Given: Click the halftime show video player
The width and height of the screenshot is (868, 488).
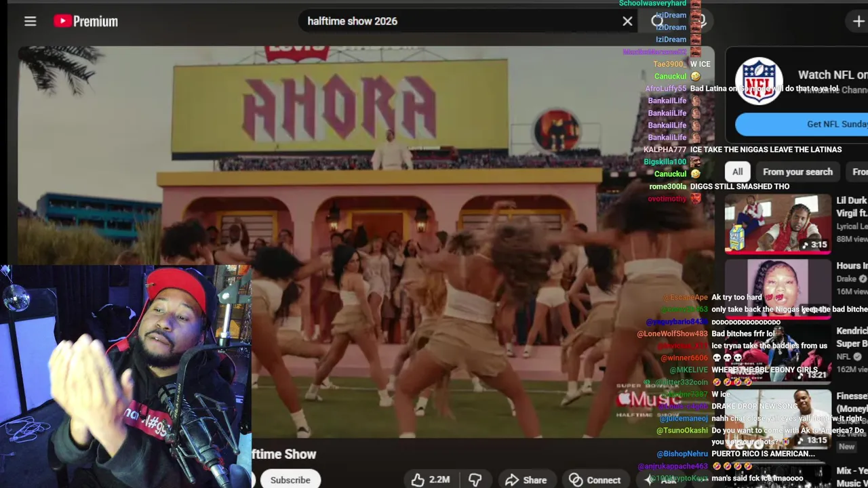Looking at the screenshot, I should coord(366,242).
